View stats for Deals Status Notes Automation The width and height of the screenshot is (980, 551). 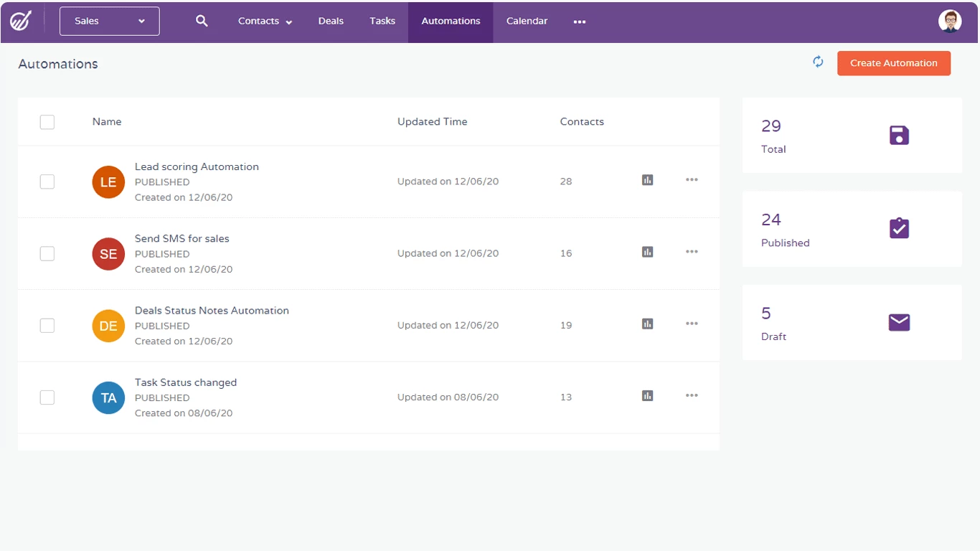tap(647, 324)
